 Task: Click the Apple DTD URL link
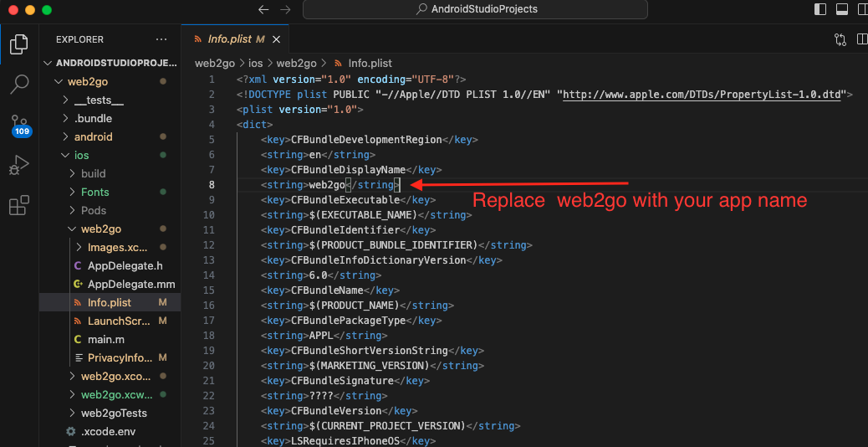point(702,95)
